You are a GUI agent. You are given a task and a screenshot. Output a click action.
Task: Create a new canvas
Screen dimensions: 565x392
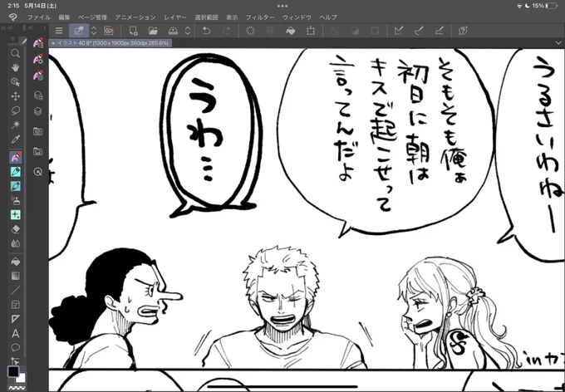click(x=133, y=31)
